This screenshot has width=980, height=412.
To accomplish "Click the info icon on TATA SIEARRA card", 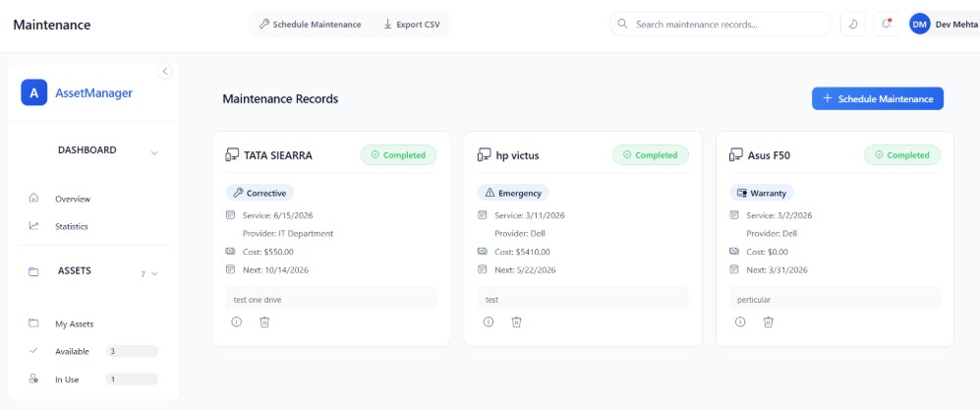I will tap(237, 322).
